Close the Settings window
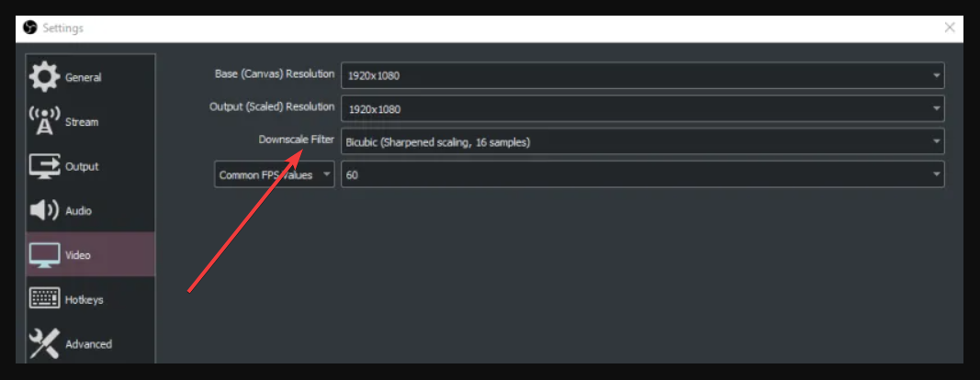980x380 pixels. [x=950, y=28]
